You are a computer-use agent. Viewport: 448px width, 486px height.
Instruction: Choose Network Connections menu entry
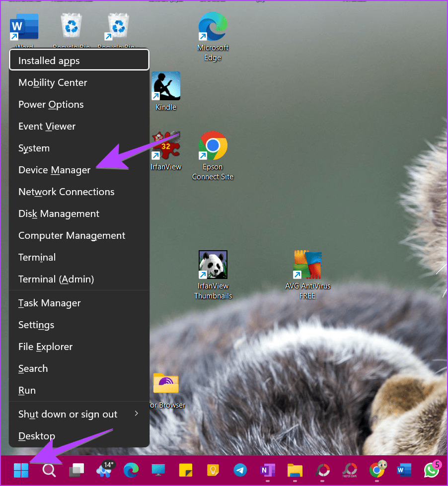pyautogui.click(x=67, y=192)
